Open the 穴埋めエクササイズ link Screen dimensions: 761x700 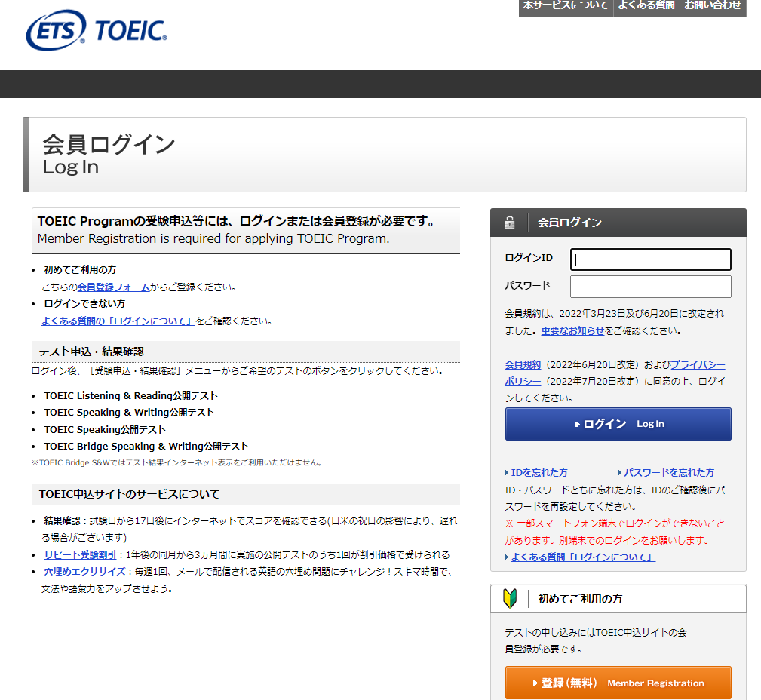click(x=84, y=571)
